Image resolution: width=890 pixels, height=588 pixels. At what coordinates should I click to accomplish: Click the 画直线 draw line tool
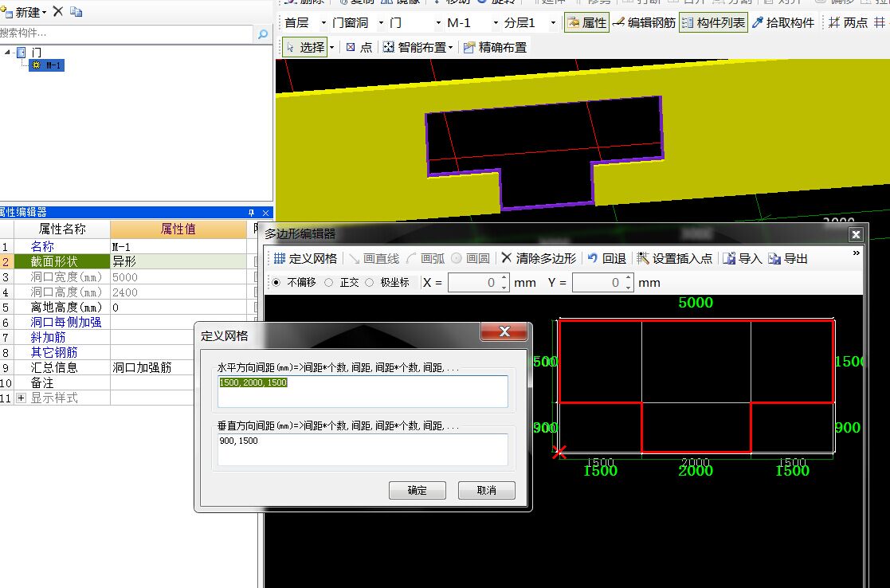pos(374,259)
